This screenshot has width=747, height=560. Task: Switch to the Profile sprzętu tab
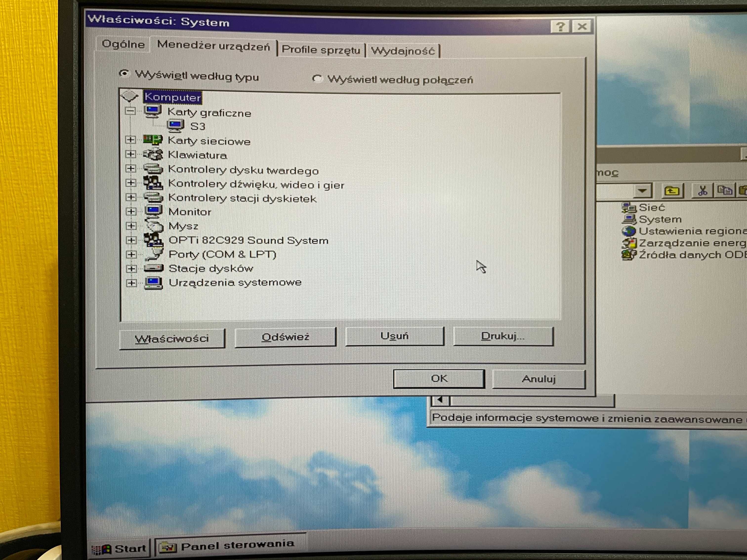[321, 50]
